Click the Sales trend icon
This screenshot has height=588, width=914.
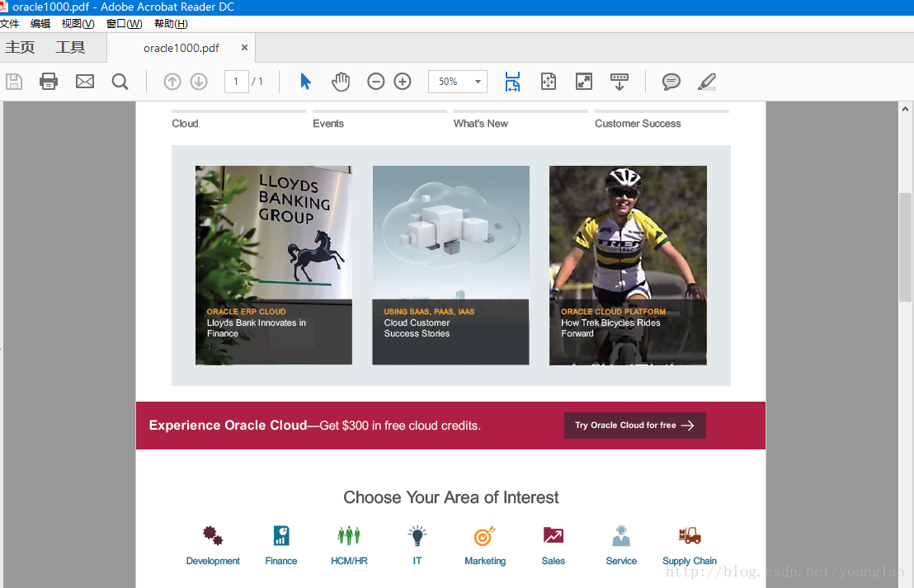[554, 535]
